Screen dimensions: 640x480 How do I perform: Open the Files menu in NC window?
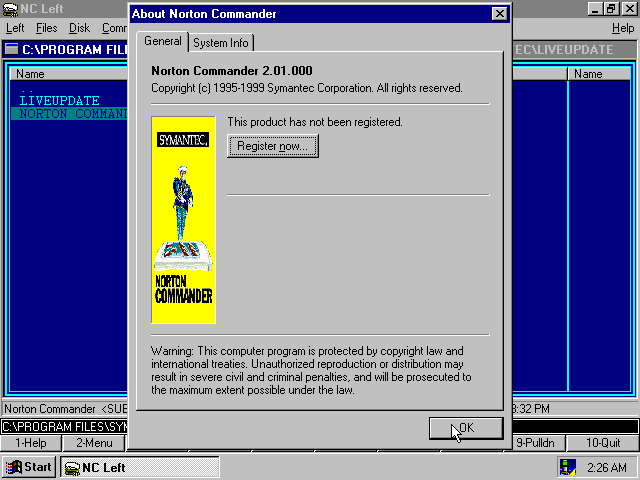pos(47,28)
